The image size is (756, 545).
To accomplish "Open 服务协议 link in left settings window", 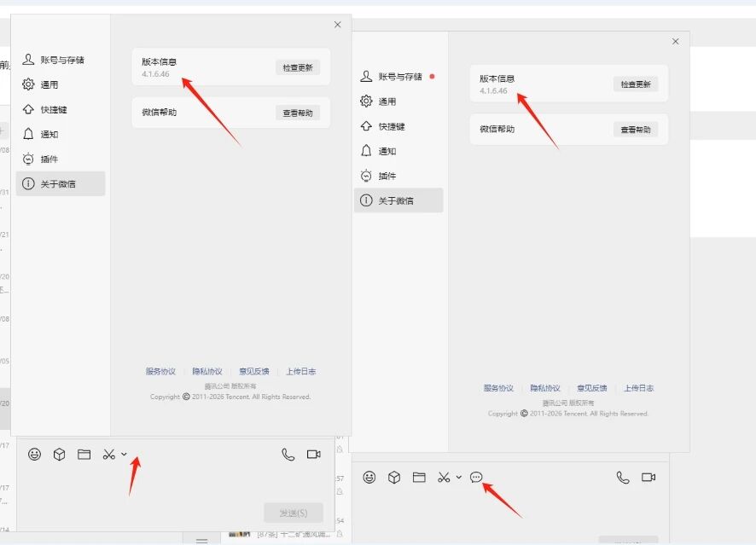I will point(160,371).
